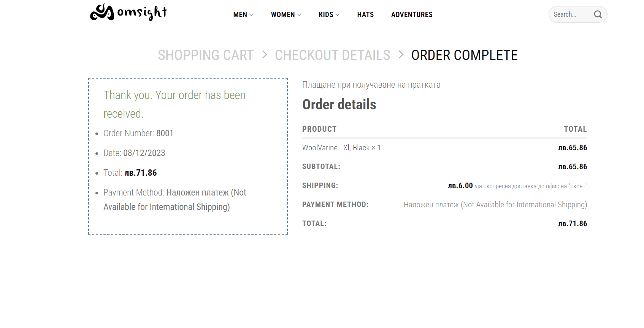Image resolution: width=644 pixels, height=328 pixels.
Task: Open the HATS menu item
Action: point(365,14)
